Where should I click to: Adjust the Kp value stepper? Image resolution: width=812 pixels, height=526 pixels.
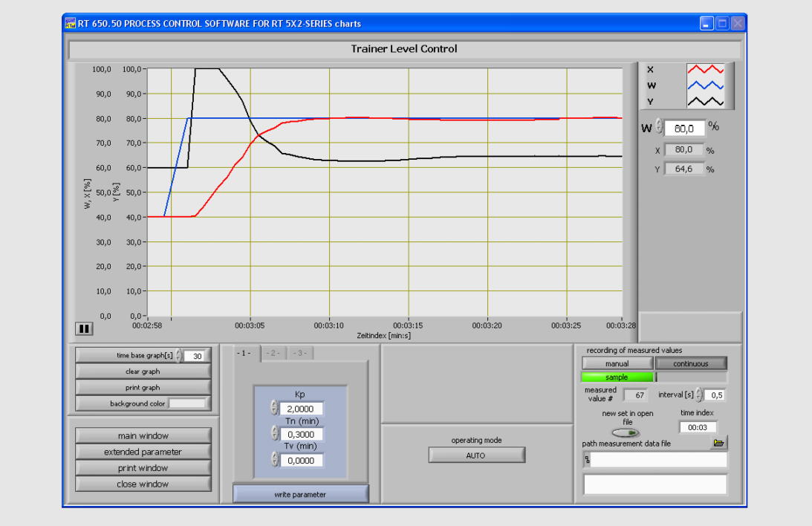(273, 408)
